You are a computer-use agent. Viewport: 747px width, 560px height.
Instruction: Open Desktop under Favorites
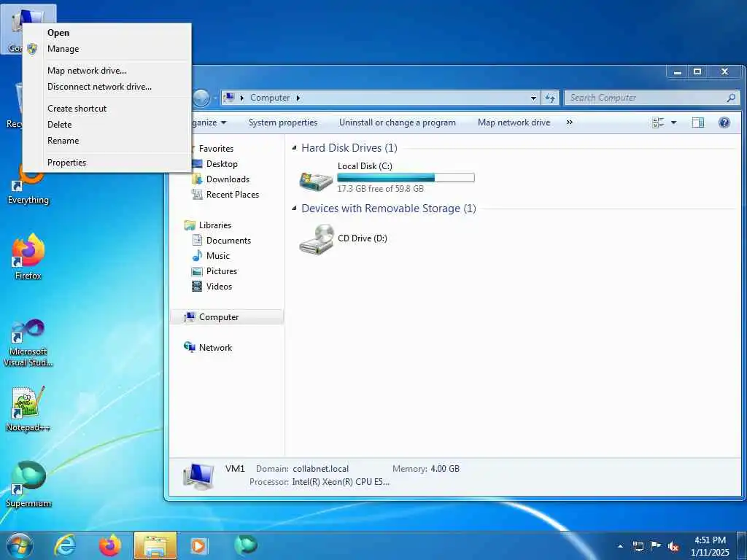click(222, 164)
